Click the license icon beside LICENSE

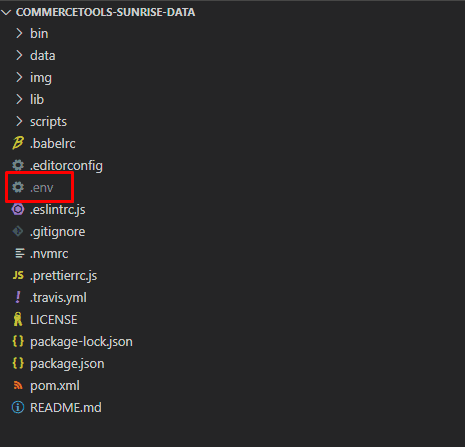[x=18, y=319]
